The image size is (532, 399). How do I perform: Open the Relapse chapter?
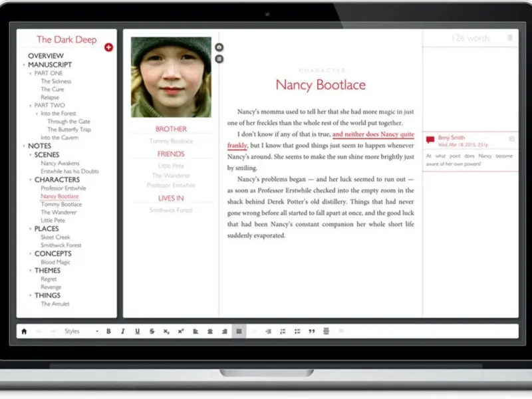tap(50, 97)
